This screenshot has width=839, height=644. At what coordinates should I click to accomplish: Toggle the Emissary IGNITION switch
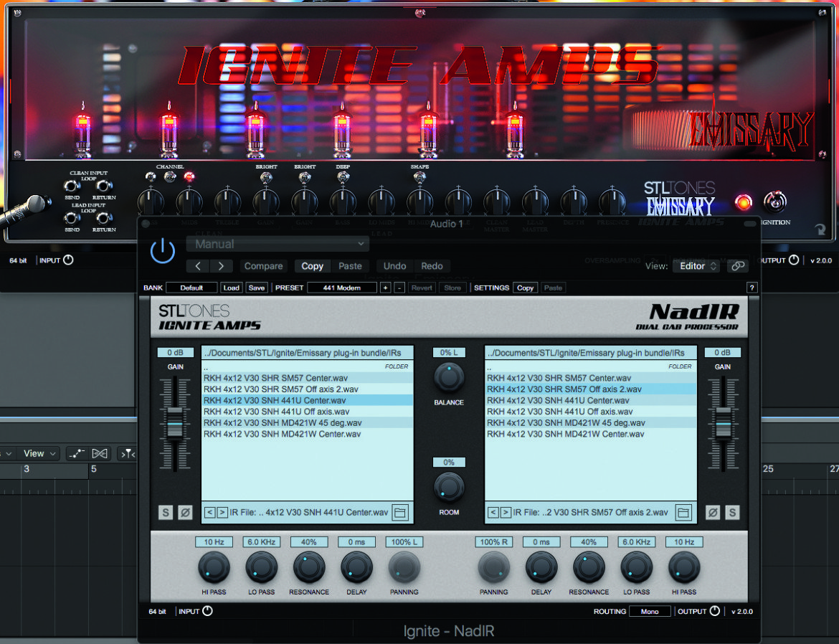774,202
